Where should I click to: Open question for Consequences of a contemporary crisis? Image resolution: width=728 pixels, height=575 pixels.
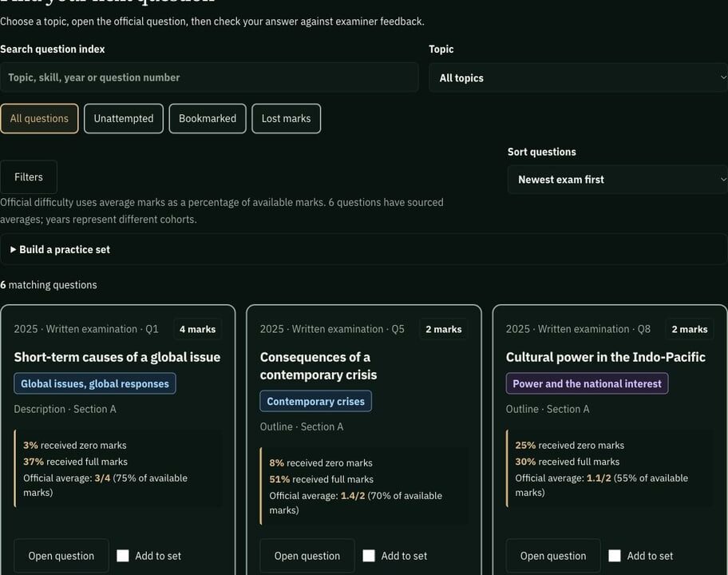pyautogui.click(x=307, y=556)
